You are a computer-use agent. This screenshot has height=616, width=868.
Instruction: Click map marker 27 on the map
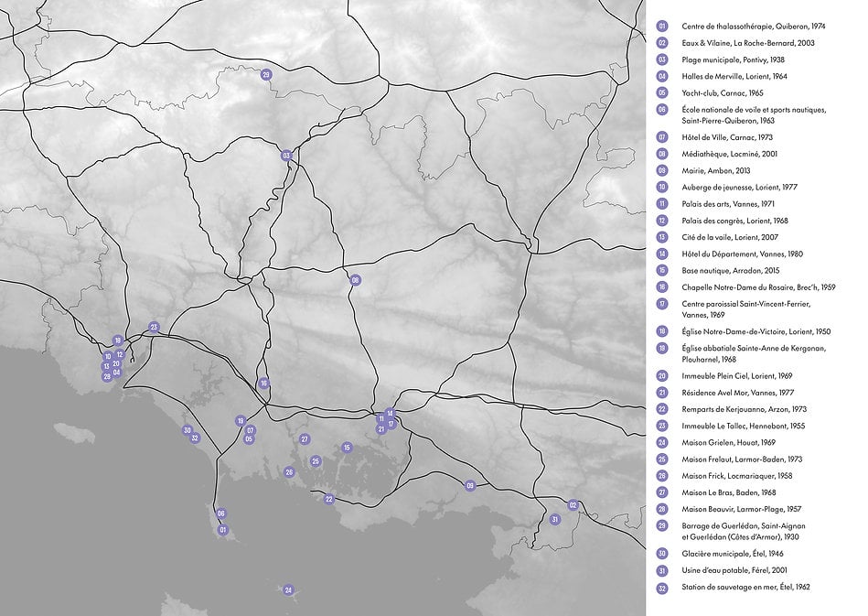point(305,439)
